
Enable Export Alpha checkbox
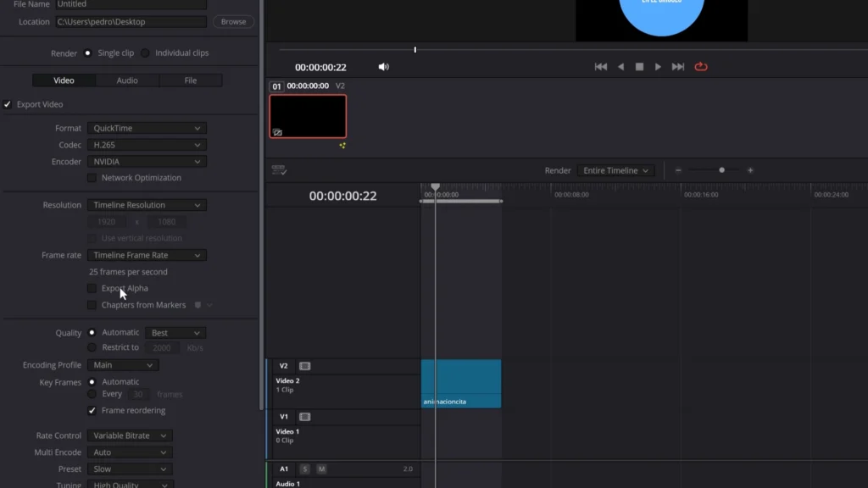tap(92, 288)
